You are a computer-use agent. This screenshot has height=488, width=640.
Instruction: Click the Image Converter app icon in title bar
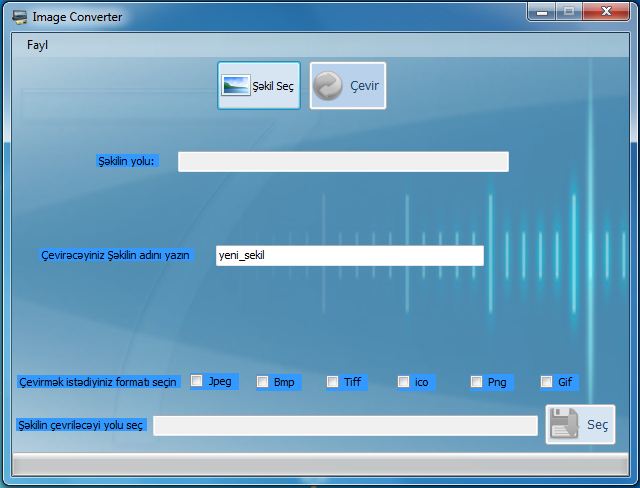click(18, 17)
